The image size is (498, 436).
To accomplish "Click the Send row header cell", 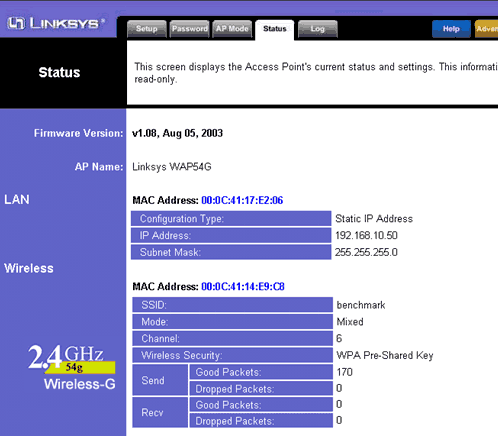I will pyautogui.click(x=160, y=380).
